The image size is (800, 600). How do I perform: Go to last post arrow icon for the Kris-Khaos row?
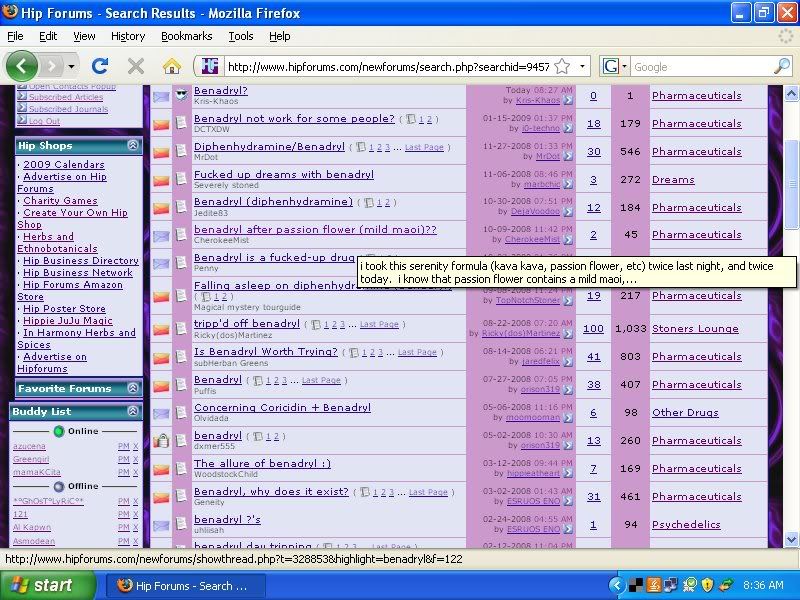click(568, 101)
